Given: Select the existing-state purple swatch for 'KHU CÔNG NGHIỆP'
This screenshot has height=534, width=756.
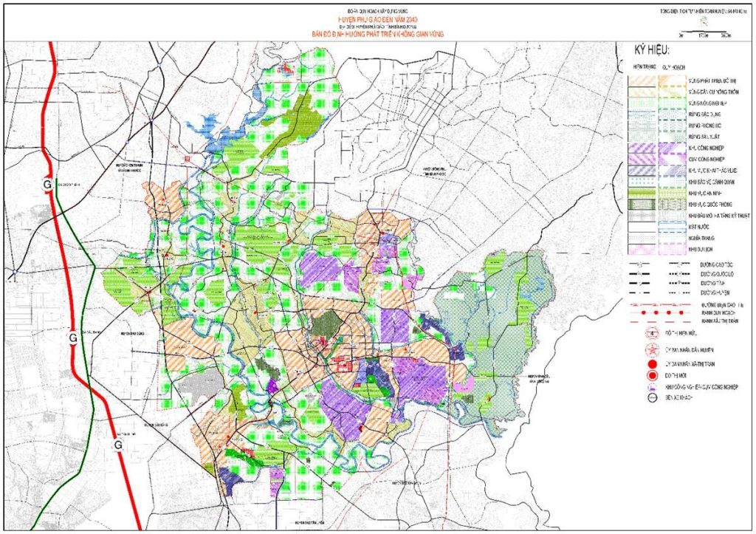Looking at the screenshot, I should pyautogui.click(x=642, y=148).
